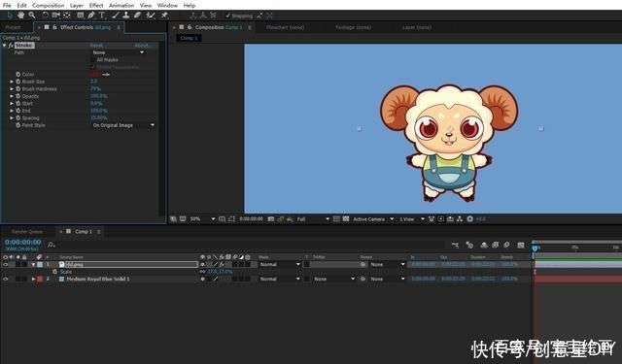Screen dimensions: 622x364
Task: Click the red Color swatch of Stroke effect
Action: click(x=95, y=75)
